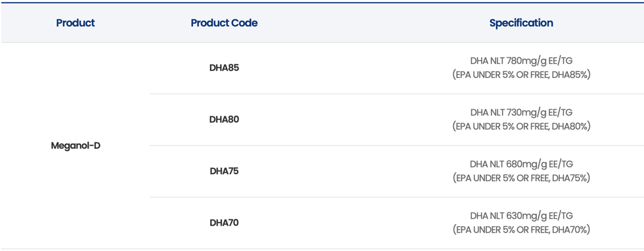Select the DHA85 product code
Image resolution: width=644 pixels, height=251 pixels.
224,68
